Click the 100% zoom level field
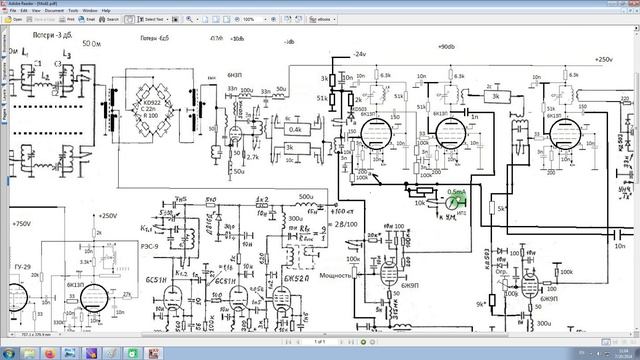Image resolution: width=640 pixels, height=360 pixels. click(252, 19)
